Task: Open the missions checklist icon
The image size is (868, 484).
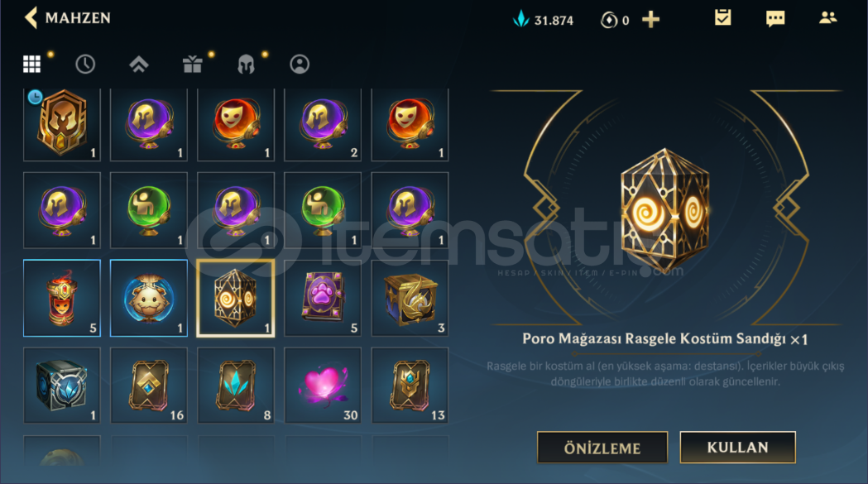Action: click(722, 17)
